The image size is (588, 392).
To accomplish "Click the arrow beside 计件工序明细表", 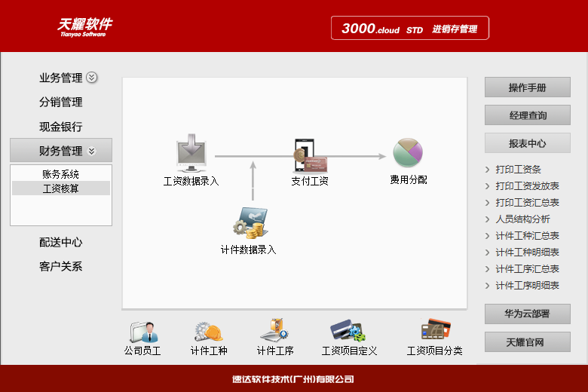I will click(487, 286).
